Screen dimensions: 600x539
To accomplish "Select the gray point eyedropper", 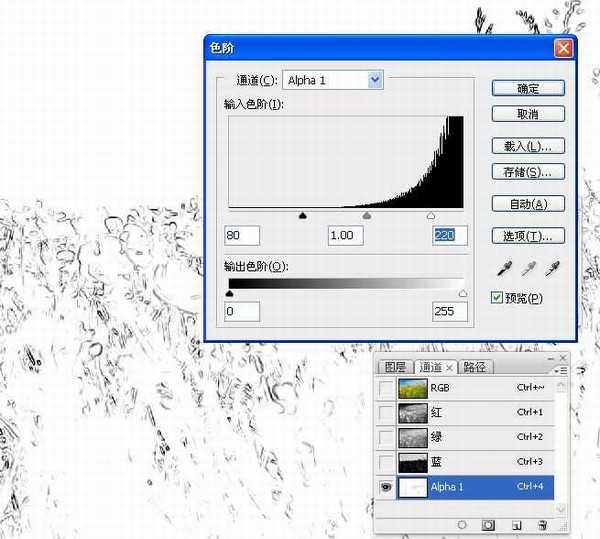I will [528, 269].
